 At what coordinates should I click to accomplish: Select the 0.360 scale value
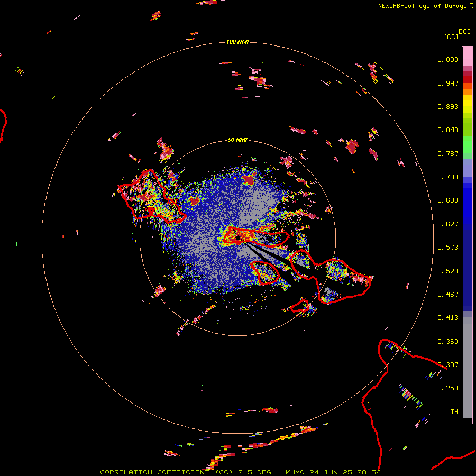tap(448, 342)
